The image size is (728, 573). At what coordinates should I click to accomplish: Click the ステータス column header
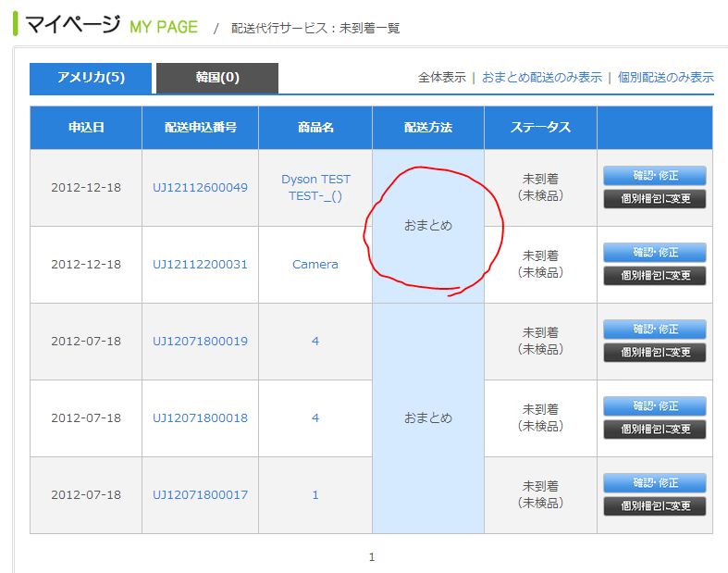pos(540,128)
